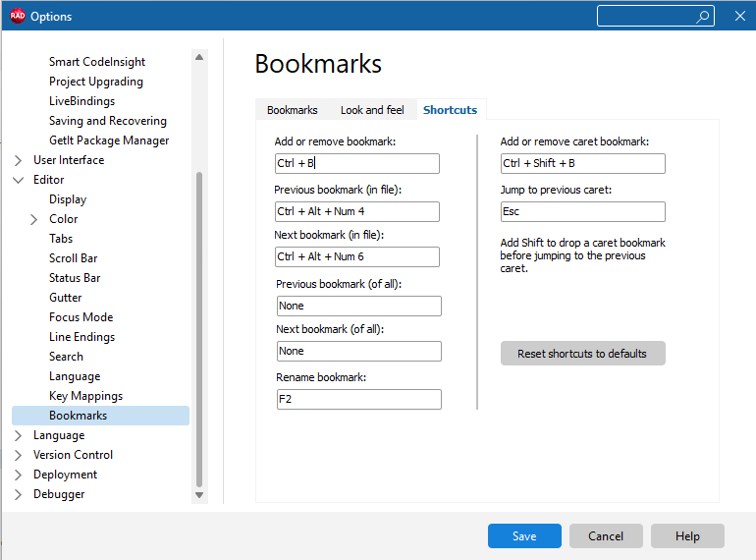This screenshot has height=560, width=756.
Task: Select the Color item
Action: (63, 219)
